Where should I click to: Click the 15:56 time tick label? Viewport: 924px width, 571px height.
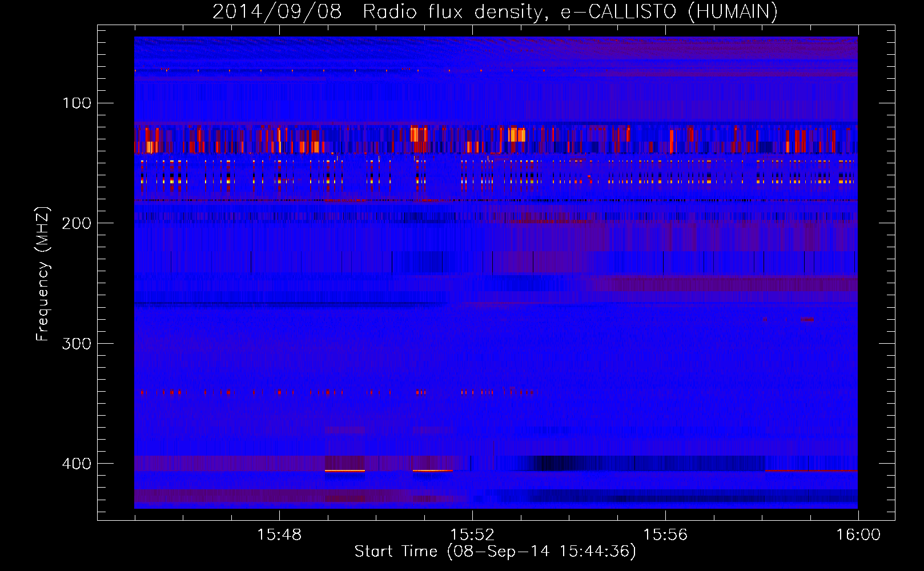(x=665, y=535)
